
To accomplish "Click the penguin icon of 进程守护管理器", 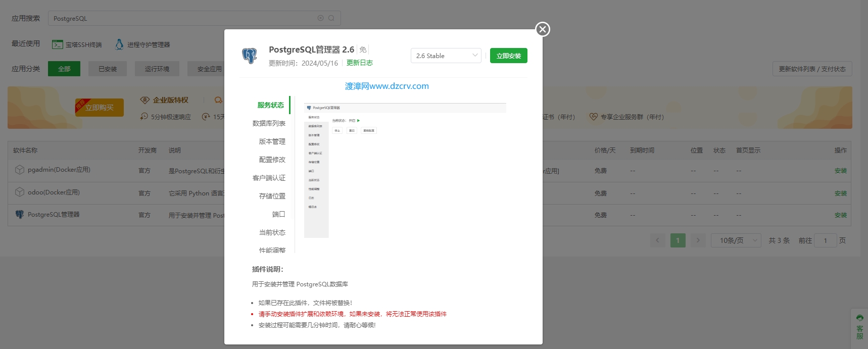I will [x=119, y=44].
